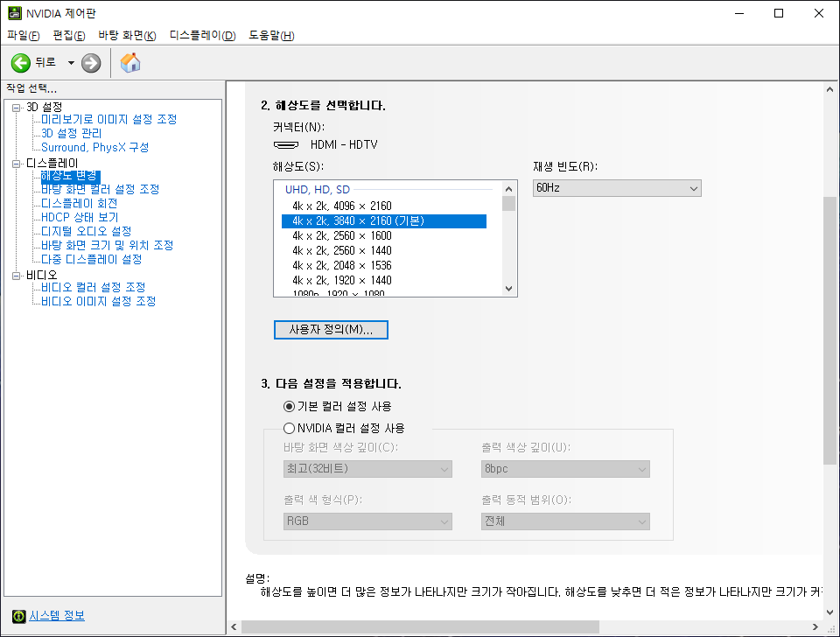Select NVIDIA 컬러 설정 사용 radio button
Image resolution: width=840 pixels, height=637 pixels.
coord(290,428)
